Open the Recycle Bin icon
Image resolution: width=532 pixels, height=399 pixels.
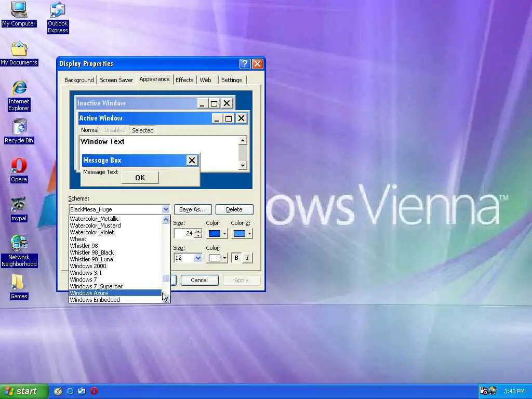pos(19,131)
